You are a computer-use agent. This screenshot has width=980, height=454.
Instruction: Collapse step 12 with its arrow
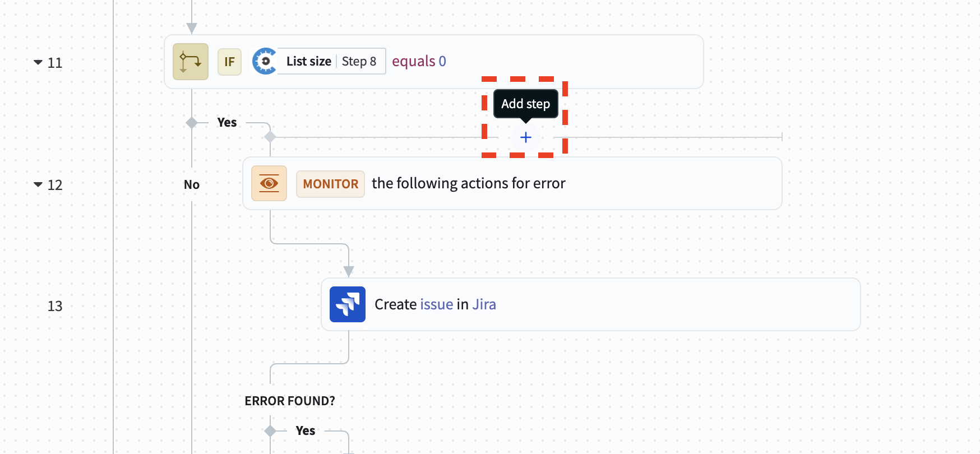click(38, 184)
